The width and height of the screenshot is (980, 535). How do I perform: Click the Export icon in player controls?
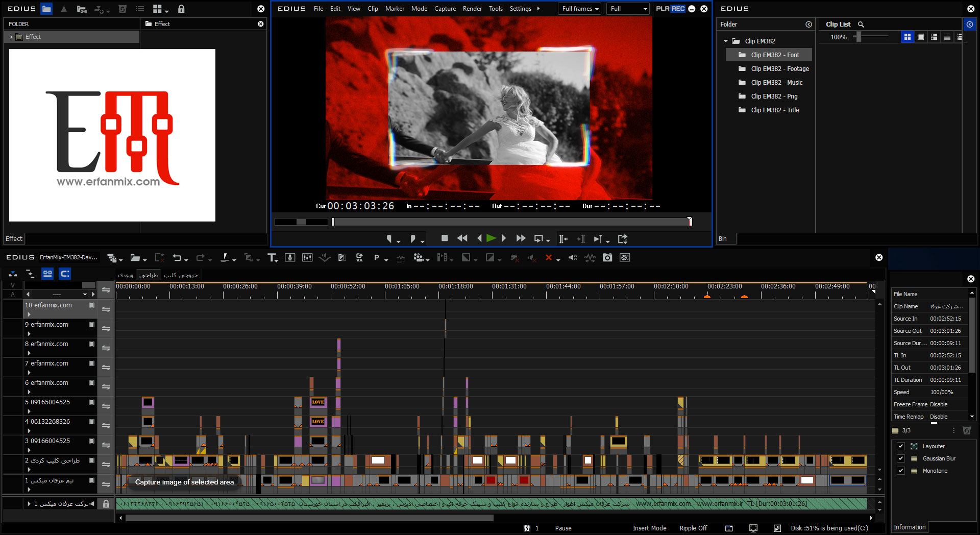(x=623, y=238)
